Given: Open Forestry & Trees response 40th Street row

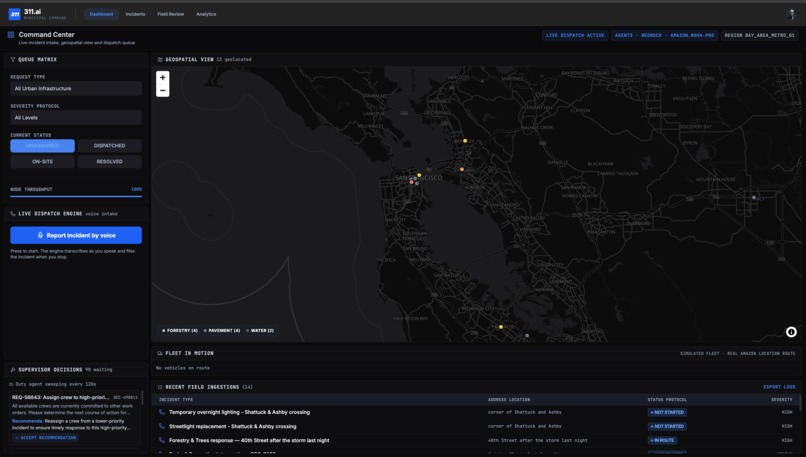Looking at the screenshot, I should click(x=475, y=441).
